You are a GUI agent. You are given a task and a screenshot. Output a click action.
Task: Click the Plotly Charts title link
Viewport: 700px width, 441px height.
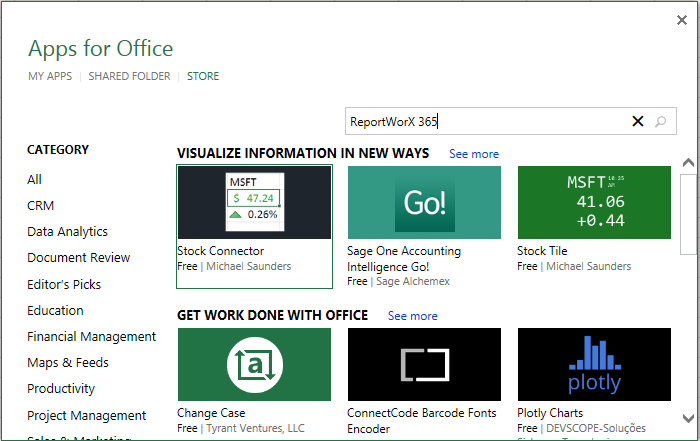550,413
